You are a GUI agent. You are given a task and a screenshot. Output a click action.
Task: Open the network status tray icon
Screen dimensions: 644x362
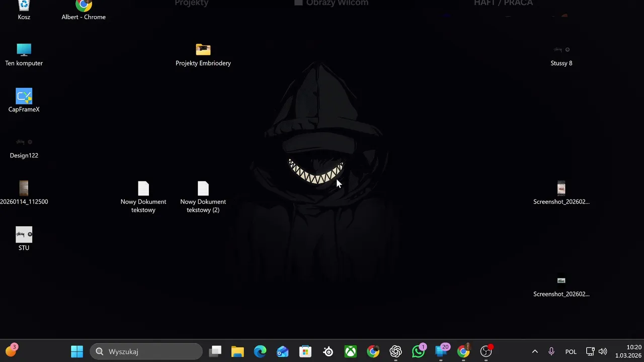pos(590,351)
